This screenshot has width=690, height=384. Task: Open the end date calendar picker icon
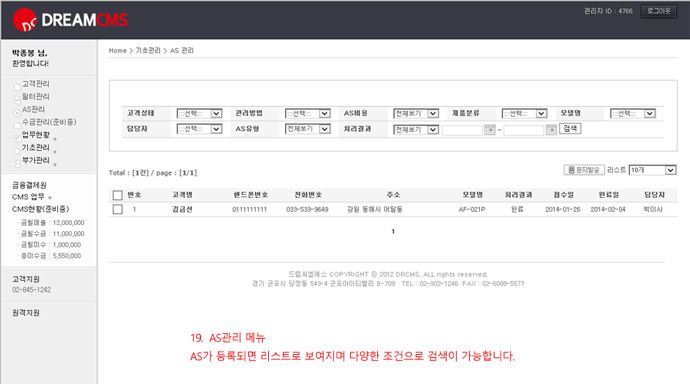point(551,130)
